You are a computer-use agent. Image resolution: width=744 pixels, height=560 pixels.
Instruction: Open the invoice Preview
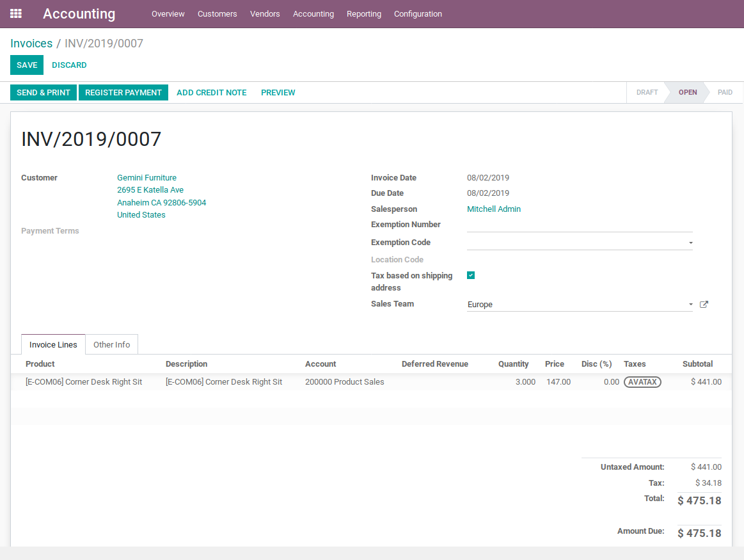(278, 93)
